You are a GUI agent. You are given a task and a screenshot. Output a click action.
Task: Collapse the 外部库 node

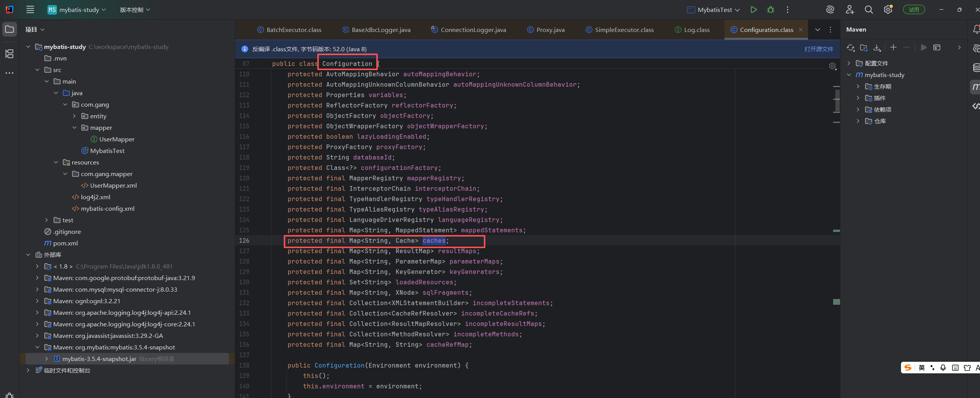[x=28, y=255]
